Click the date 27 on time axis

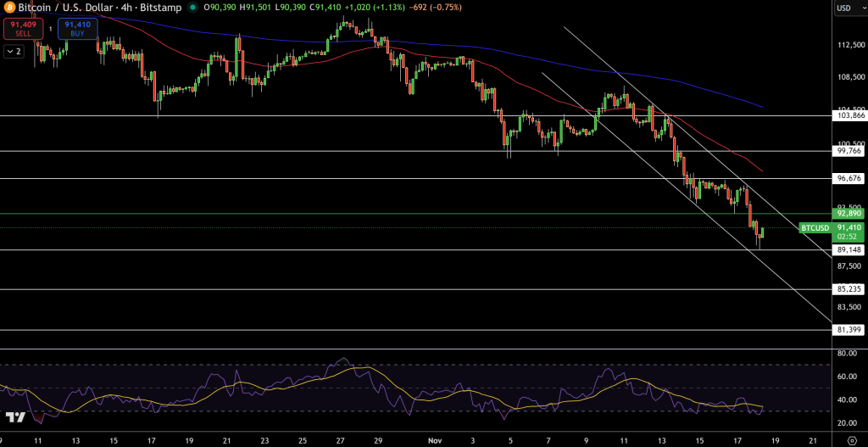(339, 440)
